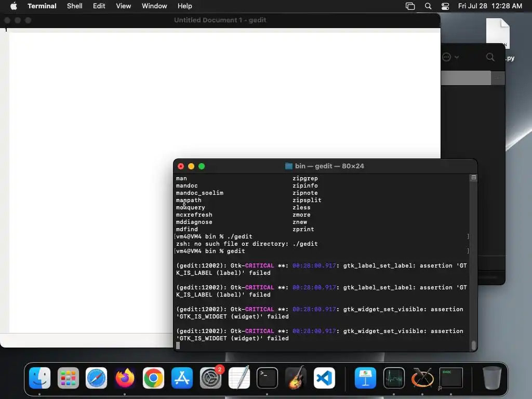Screen dimensions: 532x399
Task: Open System Settings with badge in Dock
Action: 210,378
